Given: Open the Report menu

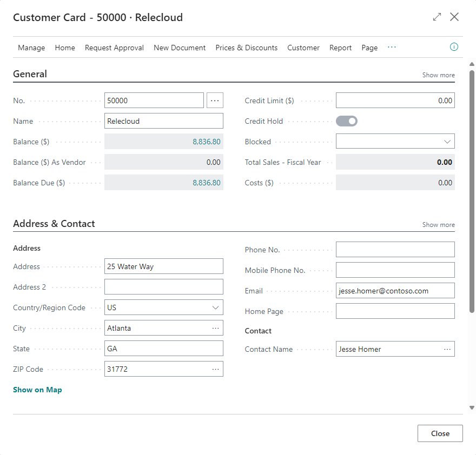Looking at the screenshot, I should (x=340, y=48).
